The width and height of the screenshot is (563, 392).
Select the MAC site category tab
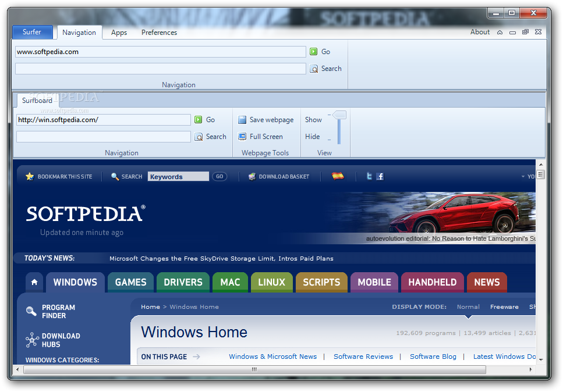pos(230,282)
